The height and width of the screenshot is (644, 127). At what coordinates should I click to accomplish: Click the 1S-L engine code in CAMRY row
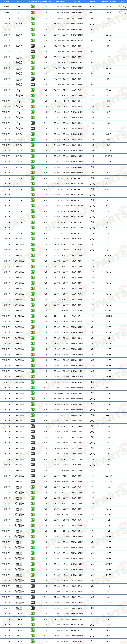tap(108, 18)
